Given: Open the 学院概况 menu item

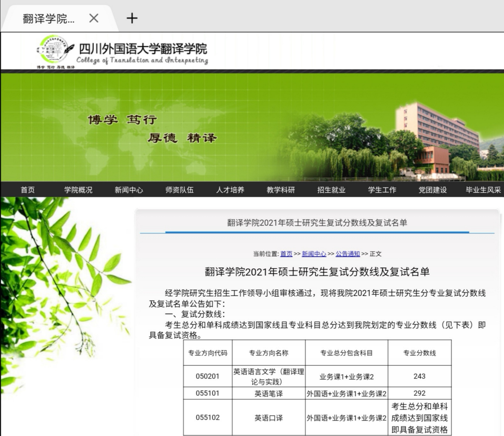Looking at the screenshot, I should click(x=79, y=190).
